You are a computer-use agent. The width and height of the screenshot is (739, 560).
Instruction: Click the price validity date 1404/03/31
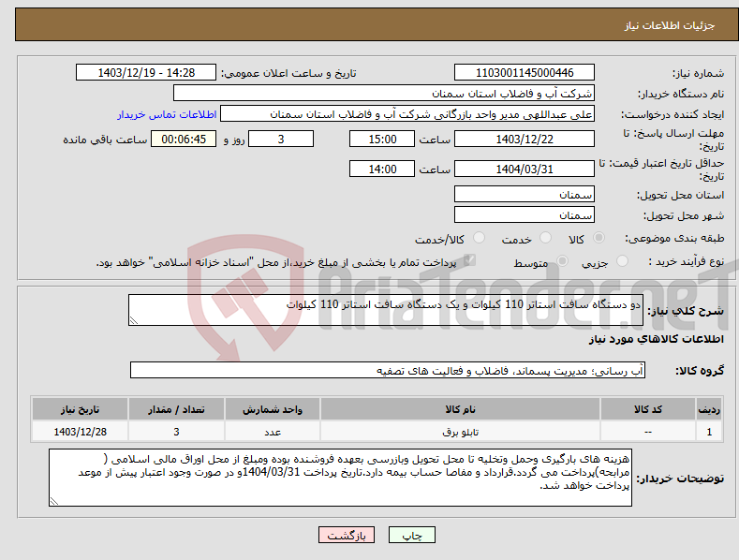coord(525,169)
